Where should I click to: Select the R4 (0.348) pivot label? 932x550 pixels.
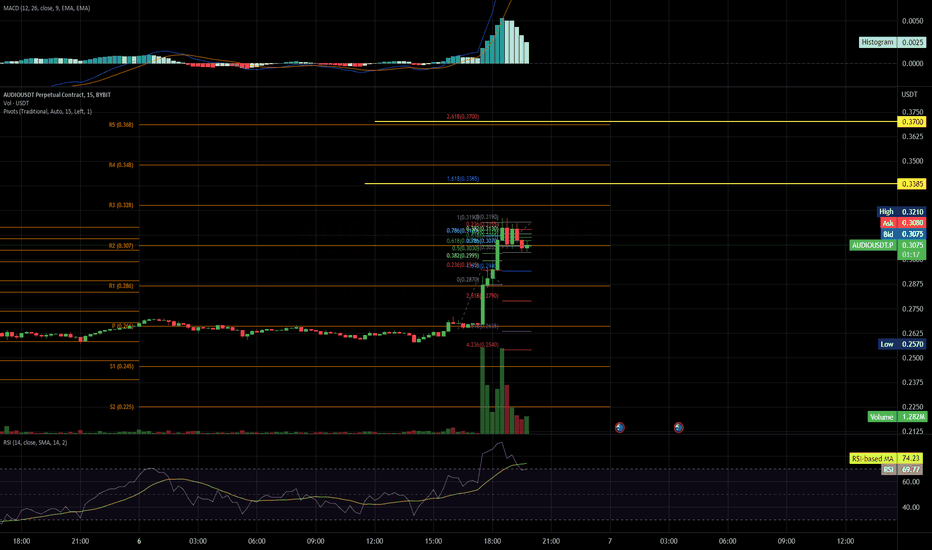[121, 165]
